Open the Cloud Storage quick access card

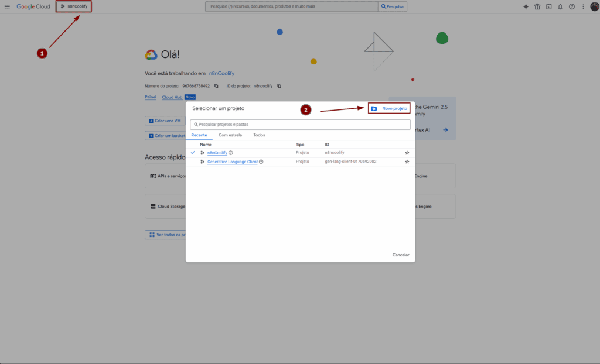165,207
